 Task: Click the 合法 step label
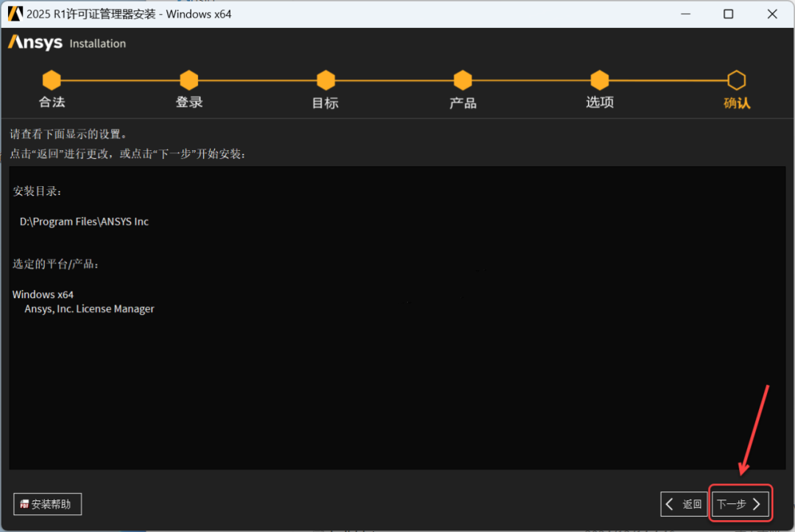coord(52,102)
